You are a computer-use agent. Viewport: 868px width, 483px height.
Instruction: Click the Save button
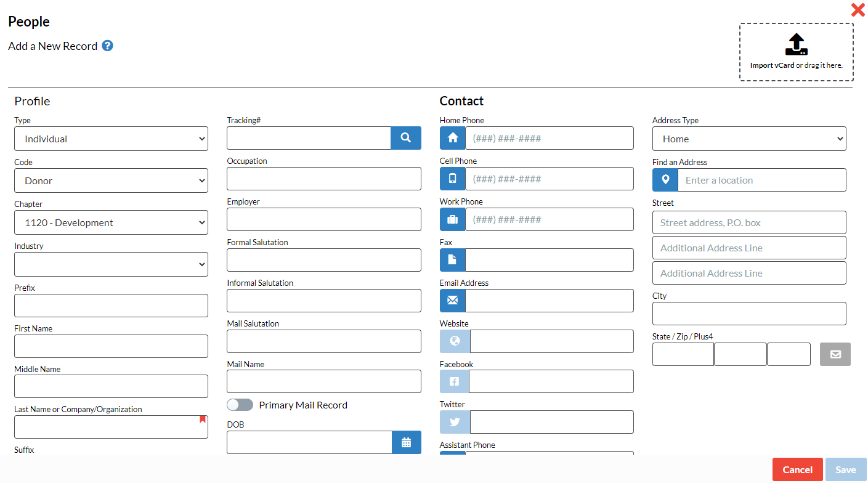pos(846,469)
